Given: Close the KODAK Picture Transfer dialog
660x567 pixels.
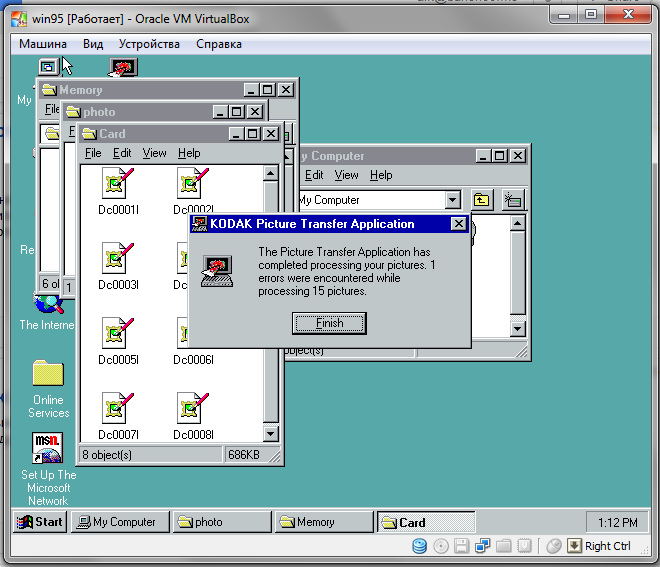Looking at the screenshot, I should [x=459, y=224].
